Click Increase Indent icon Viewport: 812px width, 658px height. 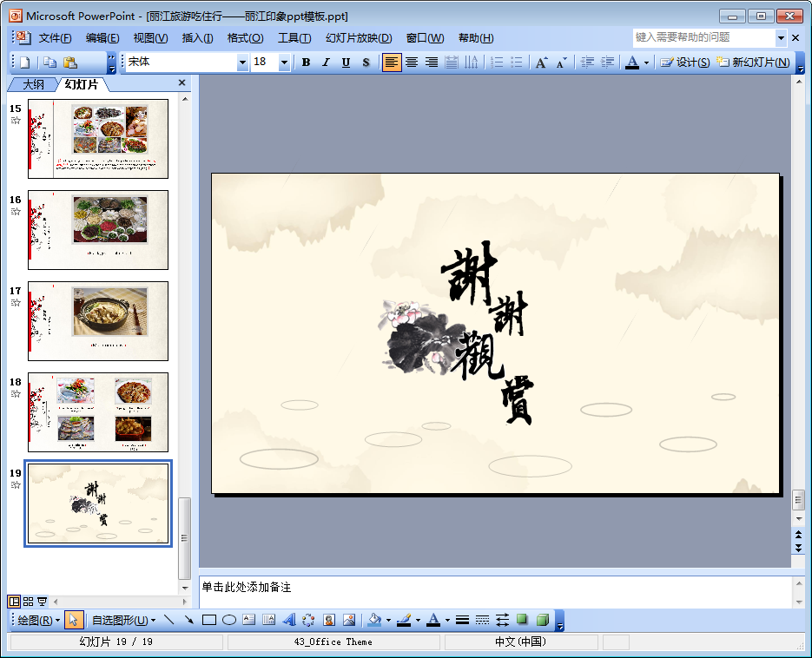pyautogui.click(x=607, y=63)
